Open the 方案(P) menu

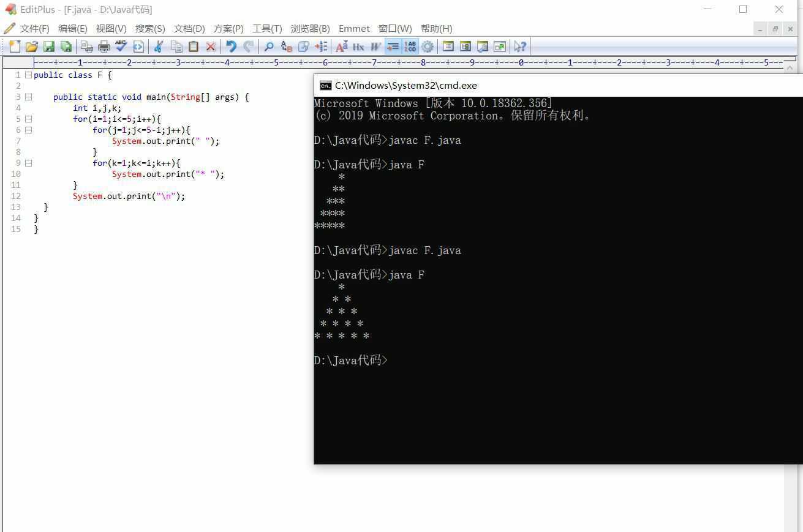(228, 29)
